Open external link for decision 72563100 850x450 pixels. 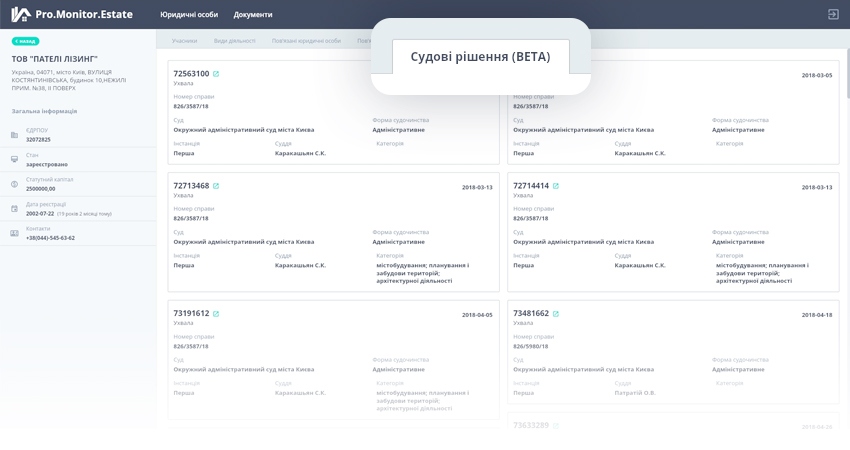[x=216, y=74]
